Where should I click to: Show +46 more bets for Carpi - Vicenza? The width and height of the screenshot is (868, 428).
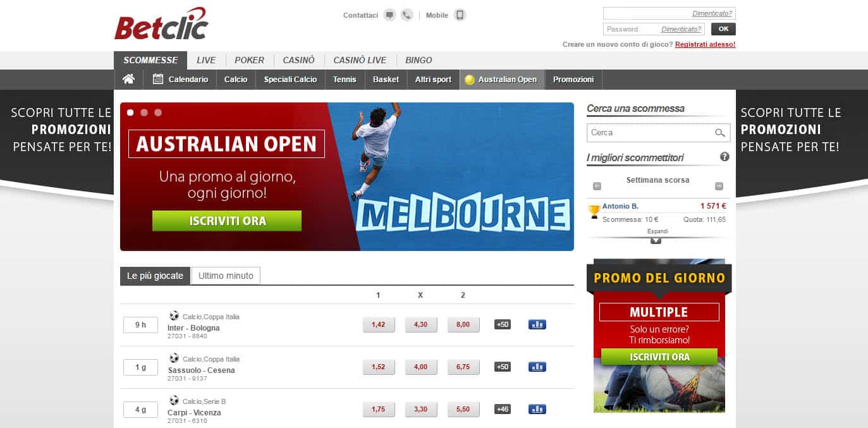pyautogui.click(x=503, y=410)
